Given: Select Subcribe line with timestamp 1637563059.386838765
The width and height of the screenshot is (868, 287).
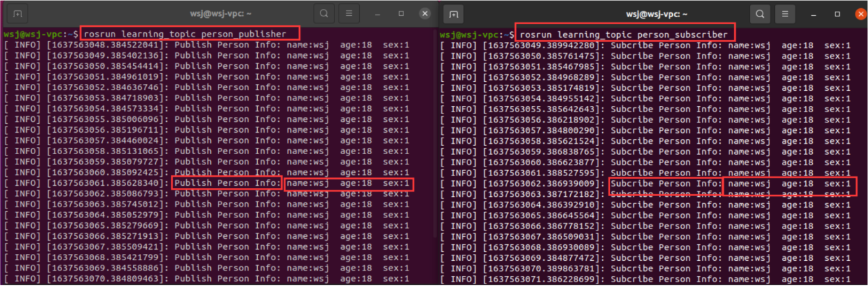Looking at the screenshot, I should coord(645,152).
